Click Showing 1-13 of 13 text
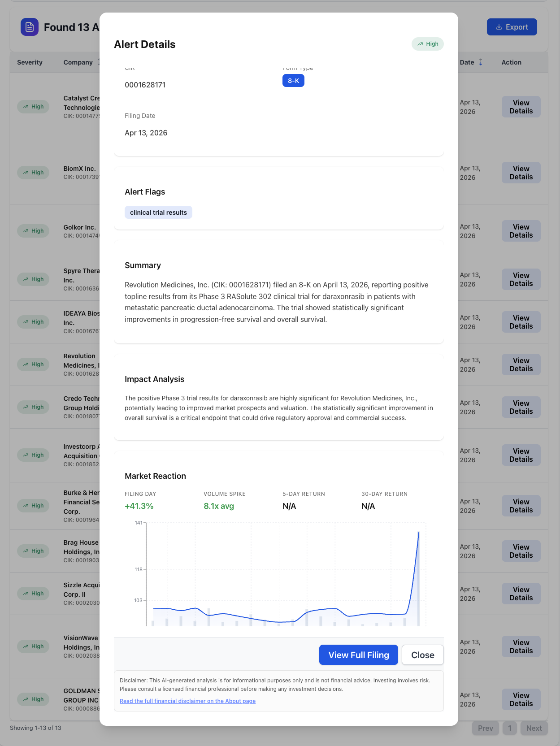This screenshot has width=560, height=746. point(35,728)
